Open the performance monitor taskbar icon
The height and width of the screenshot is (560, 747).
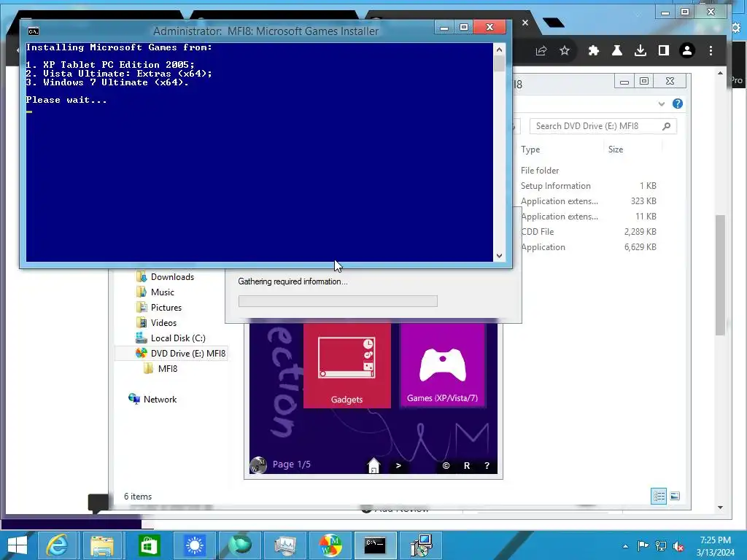tap(285, 545)
